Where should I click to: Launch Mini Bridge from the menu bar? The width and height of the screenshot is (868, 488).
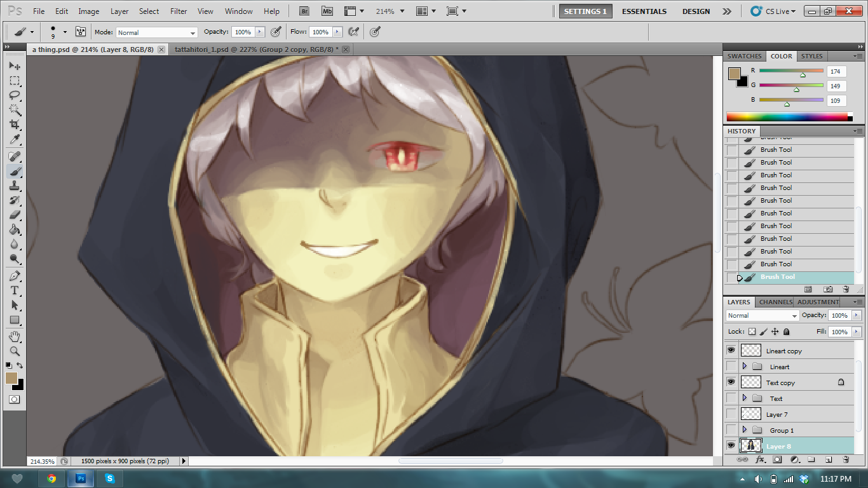(x=327, y=11)
